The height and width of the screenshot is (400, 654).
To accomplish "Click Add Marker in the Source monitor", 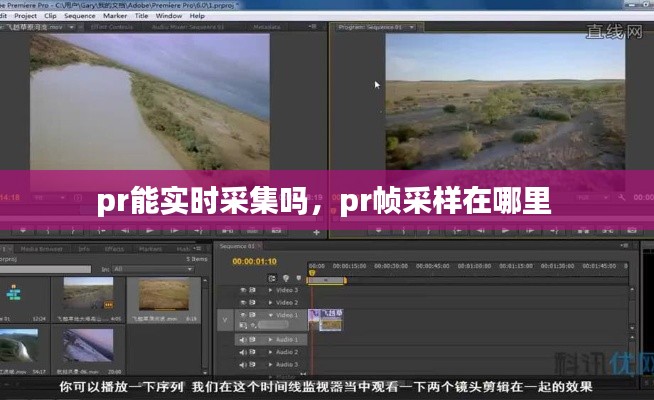I will coord(23,230).
